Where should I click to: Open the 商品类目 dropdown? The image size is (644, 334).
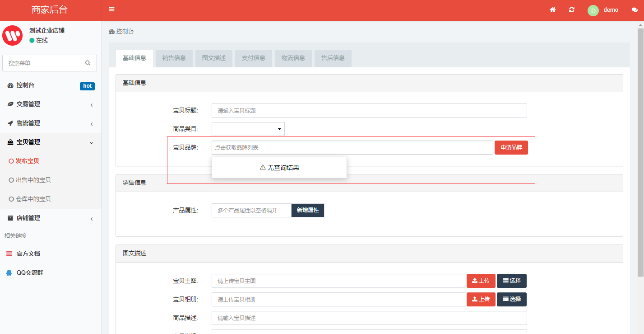[x=248, y=129]
